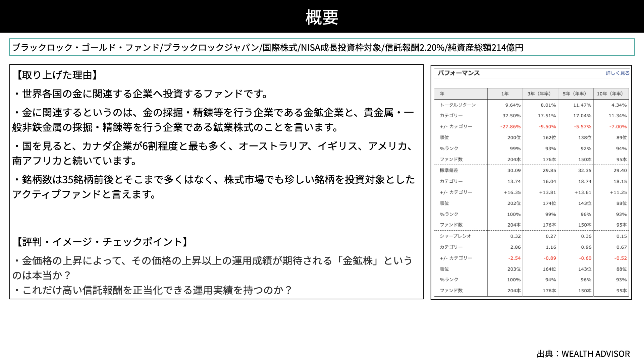Select the bullet starting 金価格の上昇によって
The image size is (644, 362).
[x=213, y=268]
